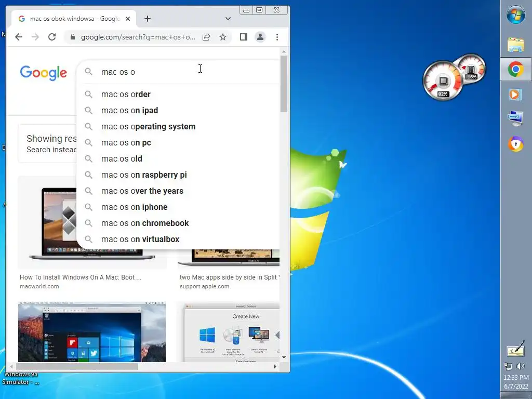
Task: Click into the 'mac os o' search field
Action: click(190, 72)
